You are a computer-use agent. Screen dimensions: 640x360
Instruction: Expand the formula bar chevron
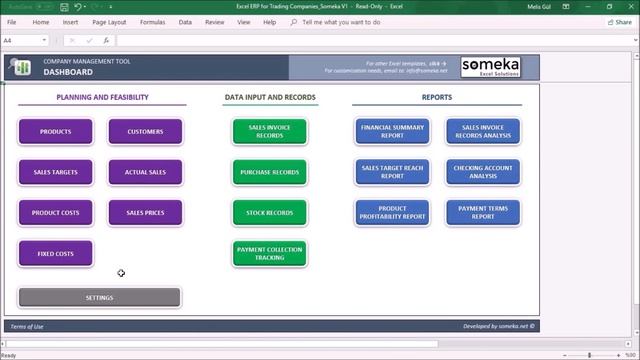635,40
